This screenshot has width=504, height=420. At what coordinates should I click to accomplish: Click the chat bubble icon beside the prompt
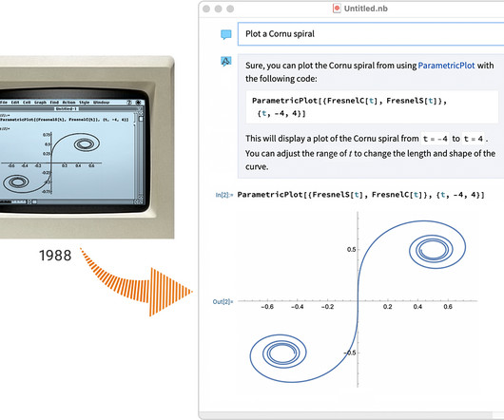coord(226,34)
